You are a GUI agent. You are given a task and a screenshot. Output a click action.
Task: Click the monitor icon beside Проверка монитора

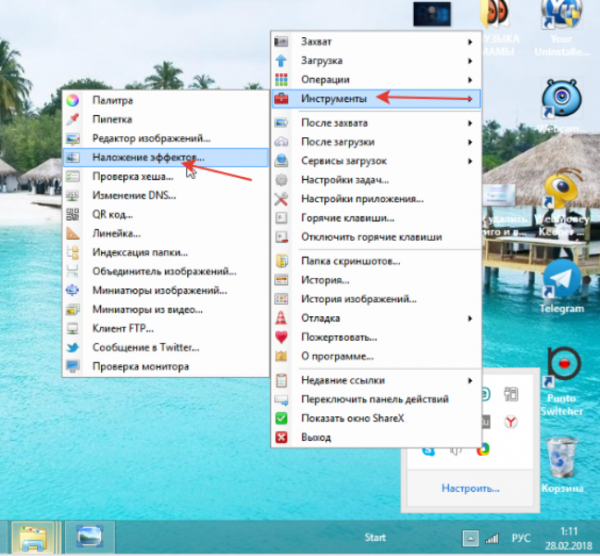tap(72, 367)
